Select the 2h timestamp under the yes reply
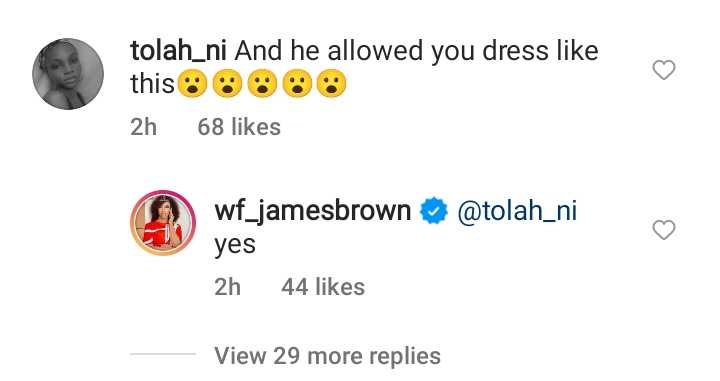 pos(228,287)
